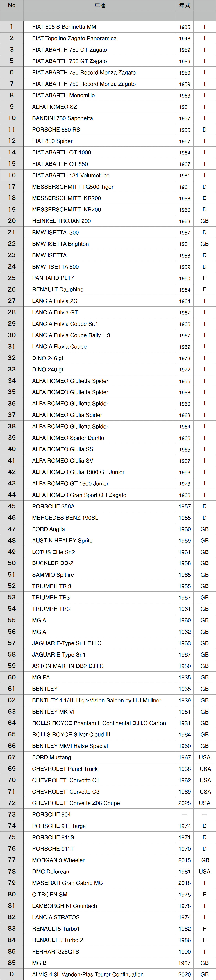
Task: Select MERCEDES BENZ 190SL car name
Action: (65, 518)
